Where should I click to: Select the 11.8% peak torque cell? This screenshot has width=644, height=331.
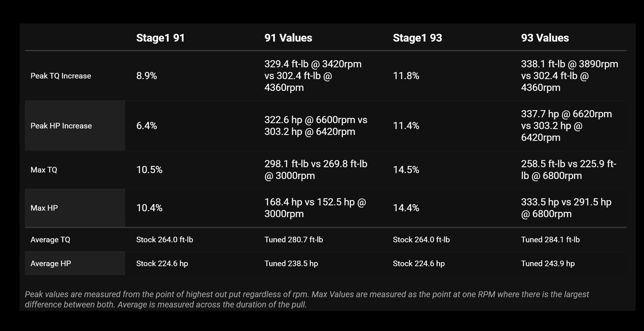(406, 76)
